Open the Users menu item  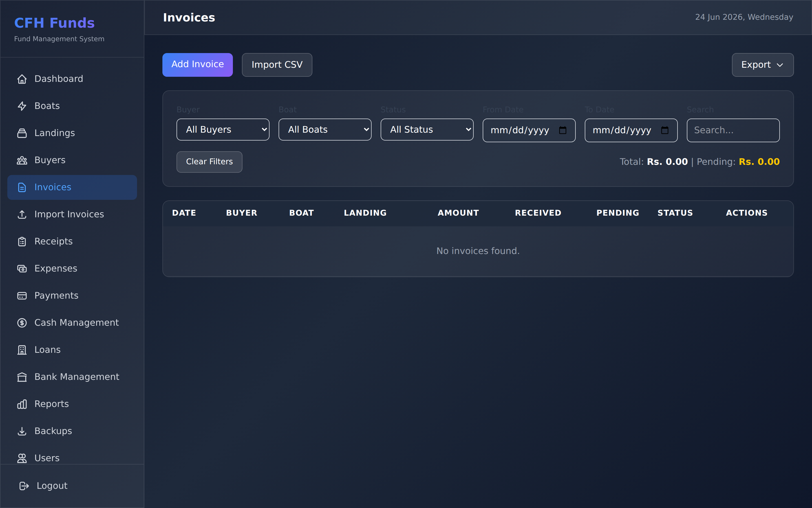(x=72, y=458)
